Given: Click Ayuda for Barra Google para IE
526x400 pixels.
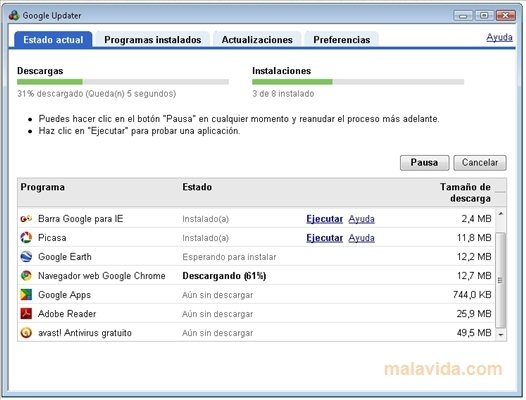Looking at the screenshot, I should [x=361, y=219].
